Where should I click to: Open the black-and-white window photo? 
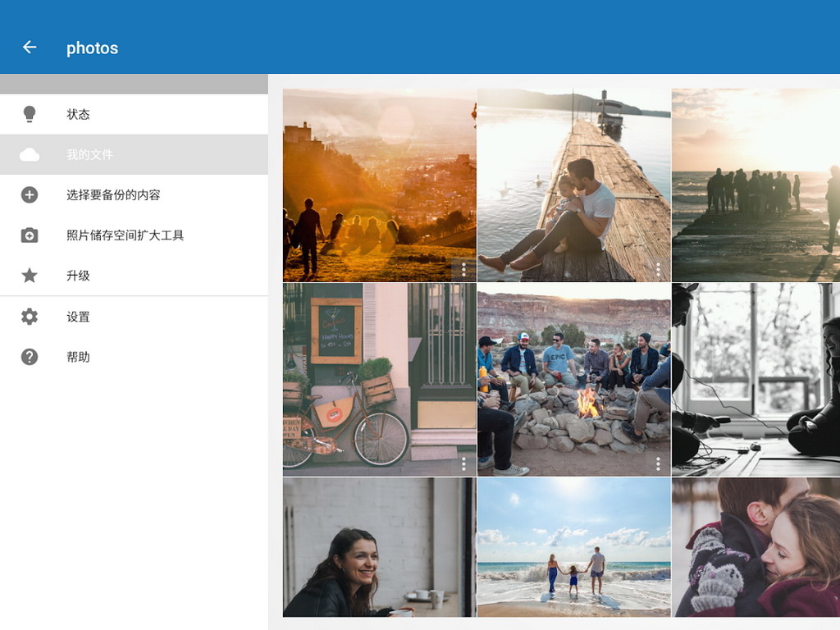756,380
